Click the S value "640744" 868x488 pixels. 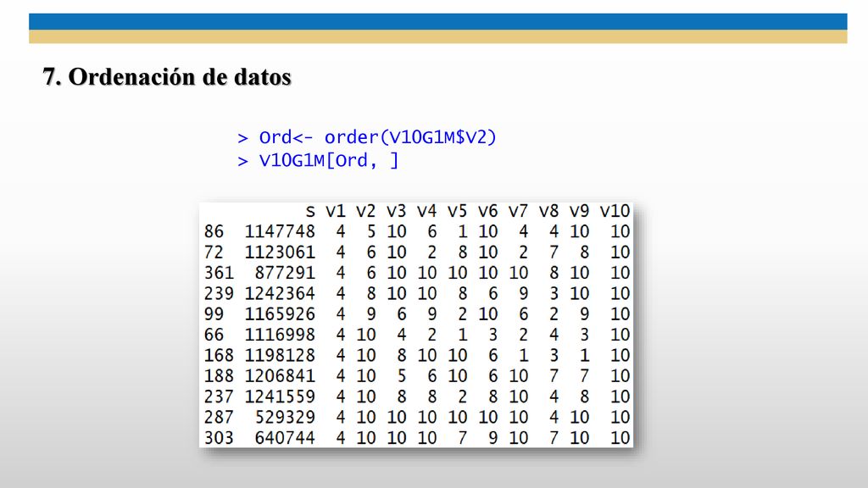[285, 438]
